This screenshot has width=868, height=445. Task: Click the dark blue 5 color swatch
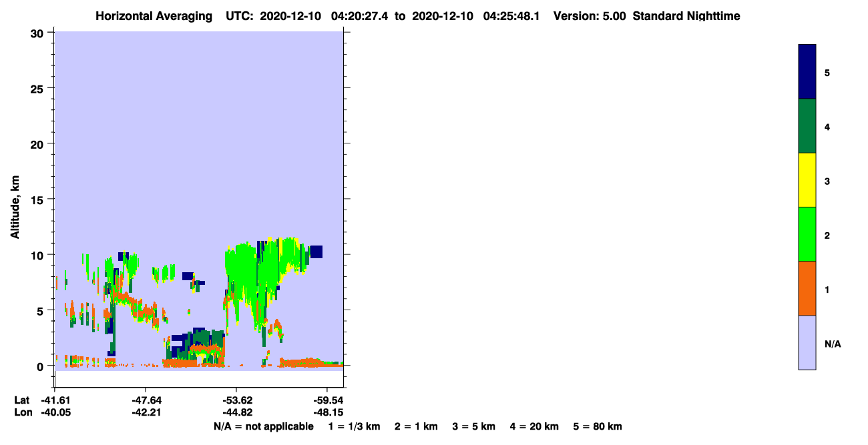(x=807, y=72)
